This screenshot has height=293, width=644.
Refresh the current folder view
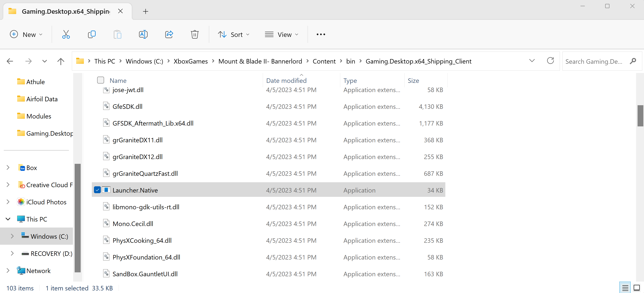coord(550,61)
